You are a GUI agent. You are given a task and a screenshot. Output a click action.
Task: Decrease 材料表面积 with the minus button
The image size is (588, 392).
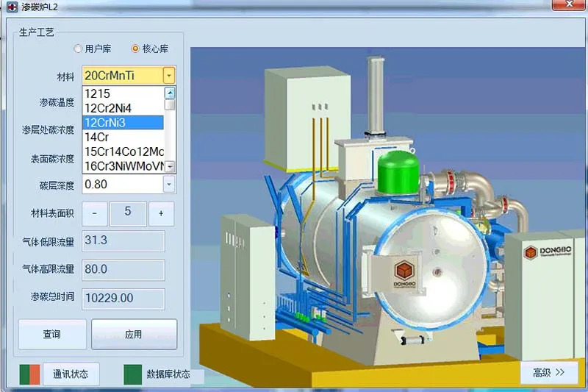pyautogui.click(x=95, y=213)
